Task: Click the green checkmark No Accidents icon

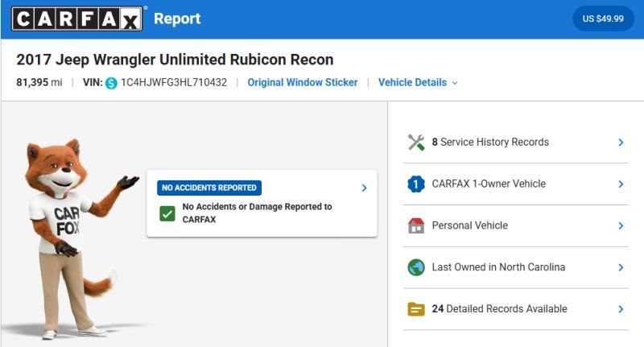Action: 167,213
